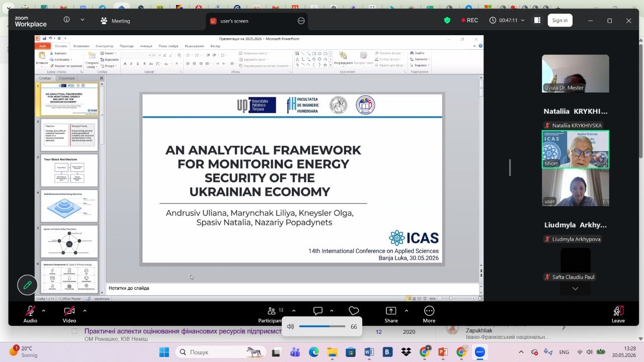The height and width of the screenshot is (362, 644).
Task: Expand the video options arrow beside Video
Action: point(85,311)
